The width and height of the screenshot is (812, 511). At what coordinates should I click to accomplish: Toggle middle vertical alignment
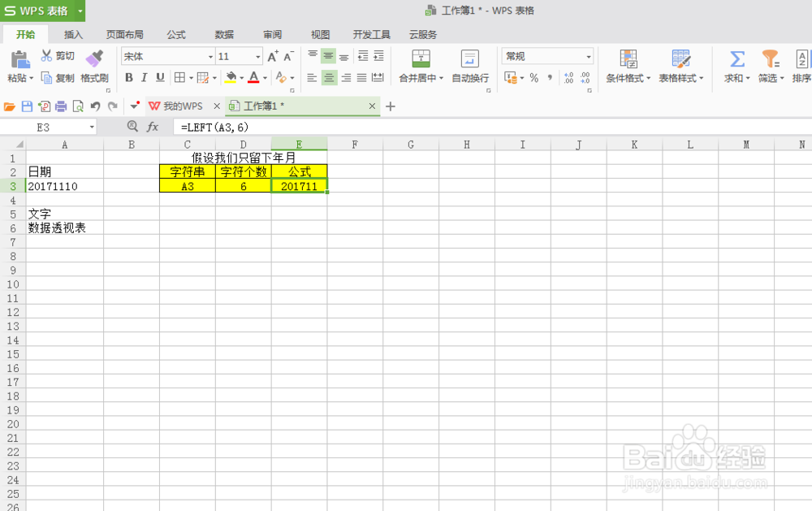328,56
